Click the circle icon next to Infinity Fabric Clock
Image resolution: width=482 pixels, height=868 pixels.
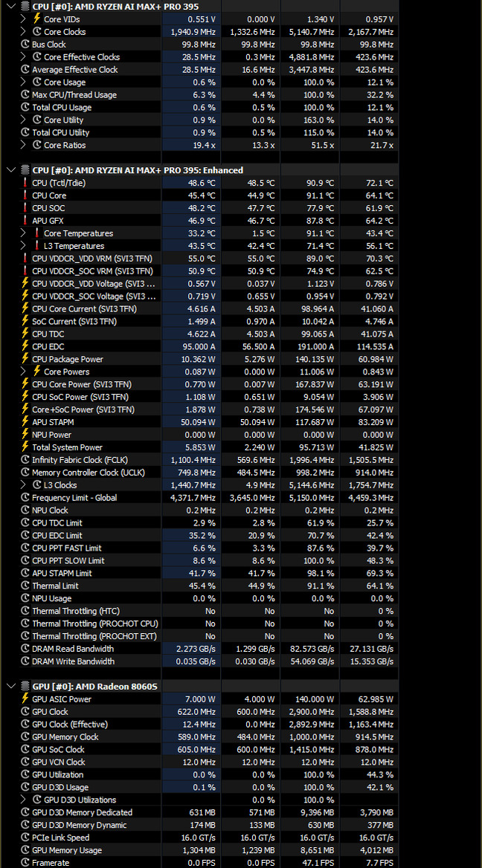pos(25,459)
